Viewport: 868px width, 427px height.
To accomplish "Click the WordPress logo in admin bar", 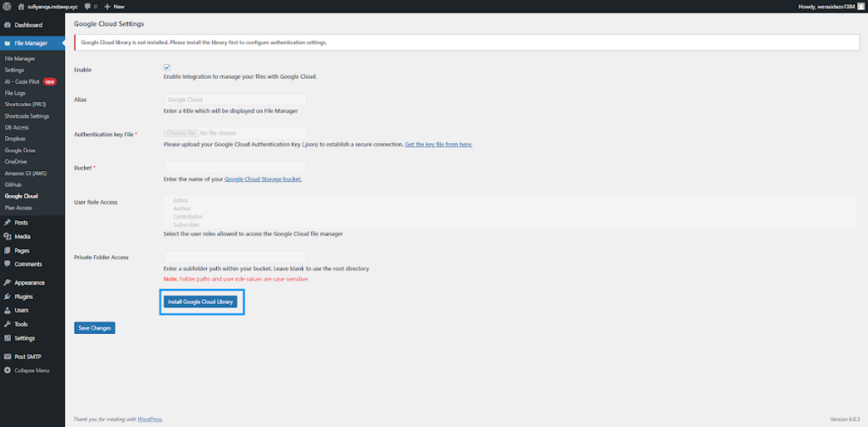I will click(7, 6).
